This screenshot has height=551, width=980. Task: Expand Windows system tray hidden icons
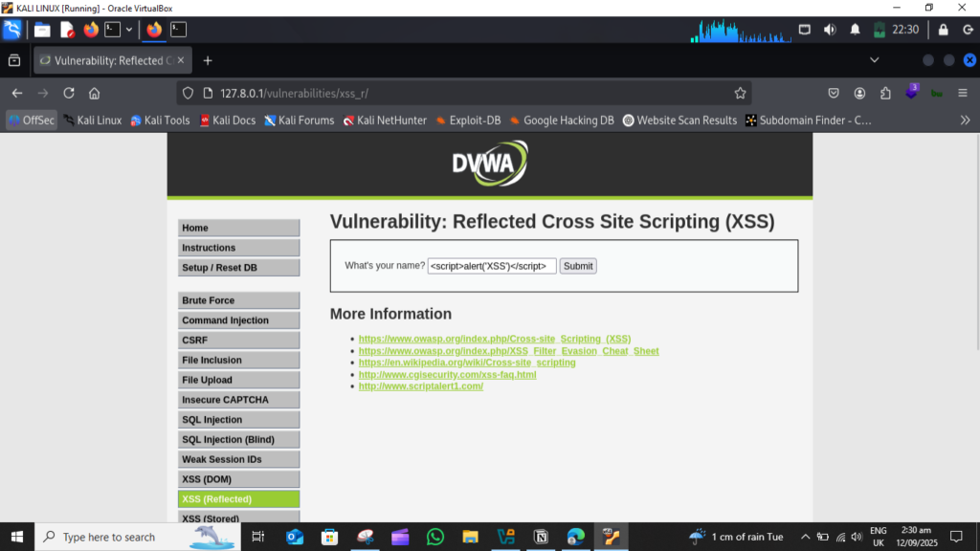click(x=805, y=537)
